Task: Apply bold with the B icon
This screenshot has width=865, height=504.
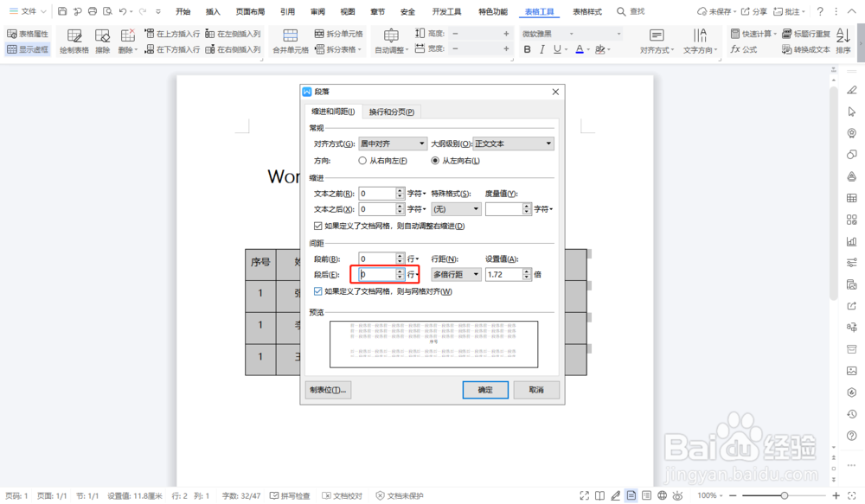Action: pos(527,49)
